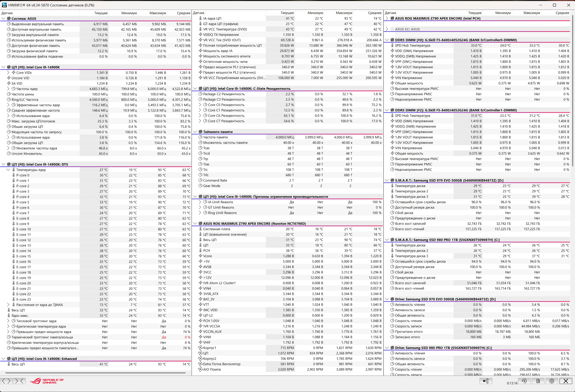Expand IA Limit Reasons row
575x392 pixels.
click(x=200, y=202)
